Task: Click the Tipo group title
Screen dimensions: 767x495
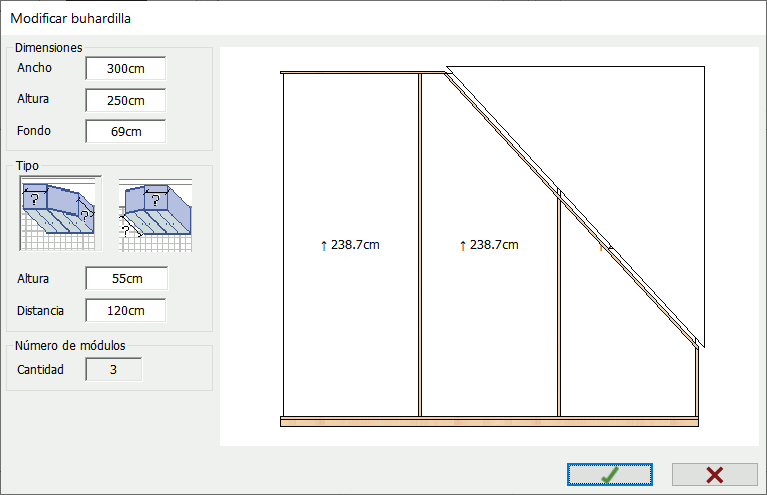Action: click(x=27, y=165)
